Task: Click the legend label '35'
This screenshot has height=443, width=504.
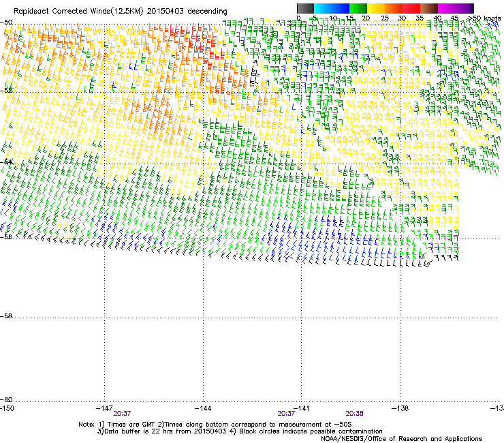Action: click(420, 18)
